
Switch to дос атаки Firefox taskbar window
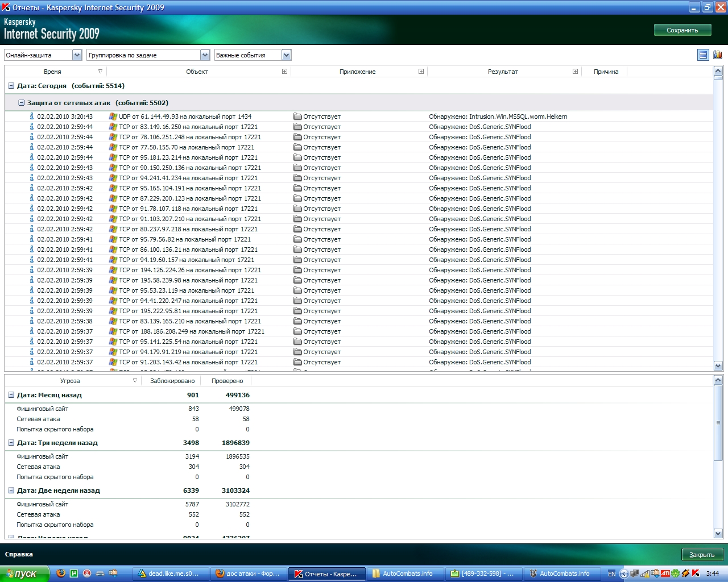coord(248,573)
